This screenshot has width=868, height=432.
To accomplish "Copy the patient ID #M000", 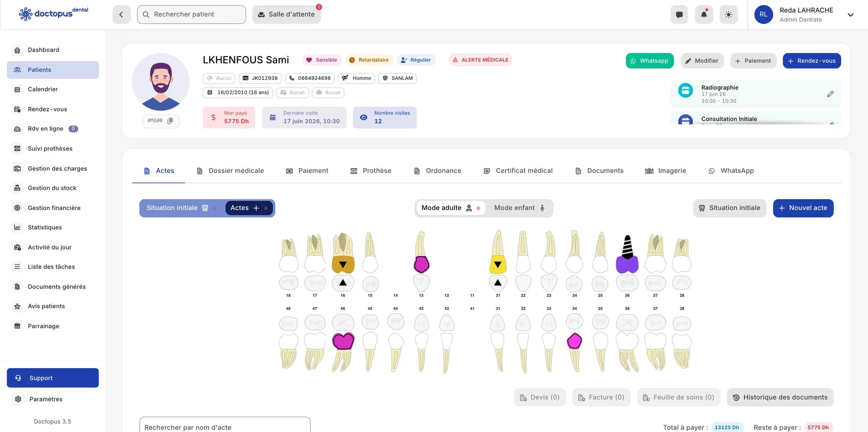I will point(170,121).
